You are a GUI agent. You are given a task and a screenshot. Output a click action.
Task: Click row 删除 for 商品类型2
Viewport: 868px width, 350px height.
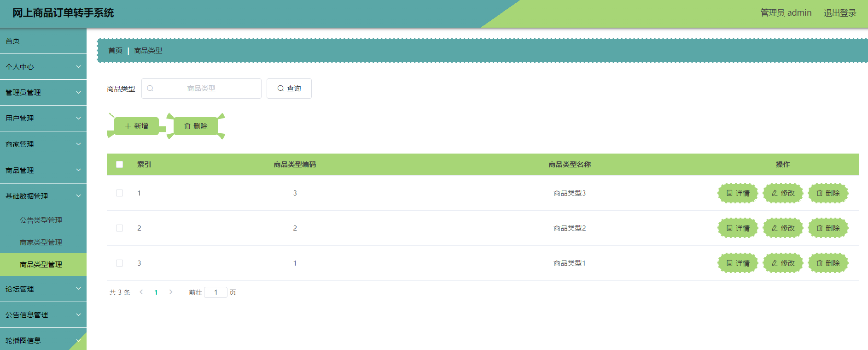click(828, 228)
